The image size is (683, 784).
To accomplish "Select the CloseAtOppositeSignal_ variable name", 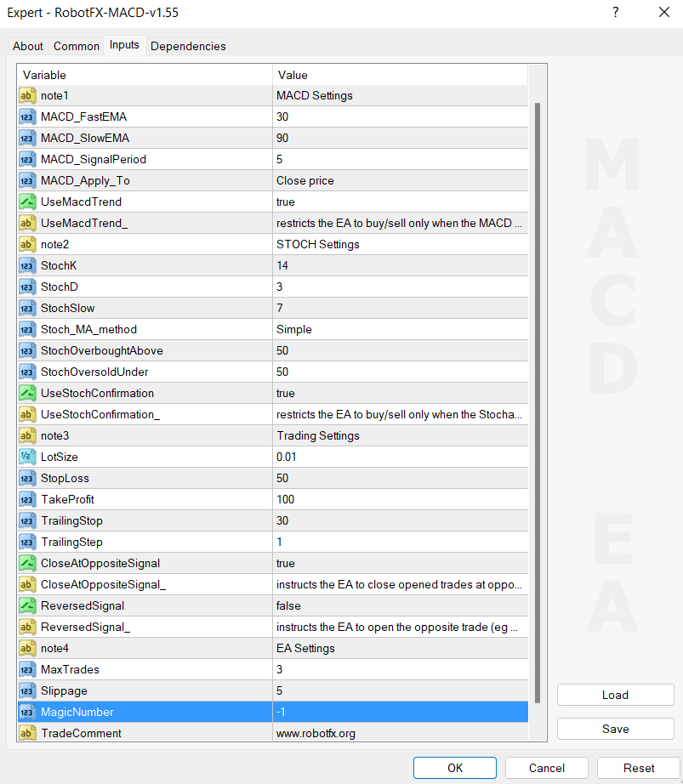I will [x=104, y=584].
